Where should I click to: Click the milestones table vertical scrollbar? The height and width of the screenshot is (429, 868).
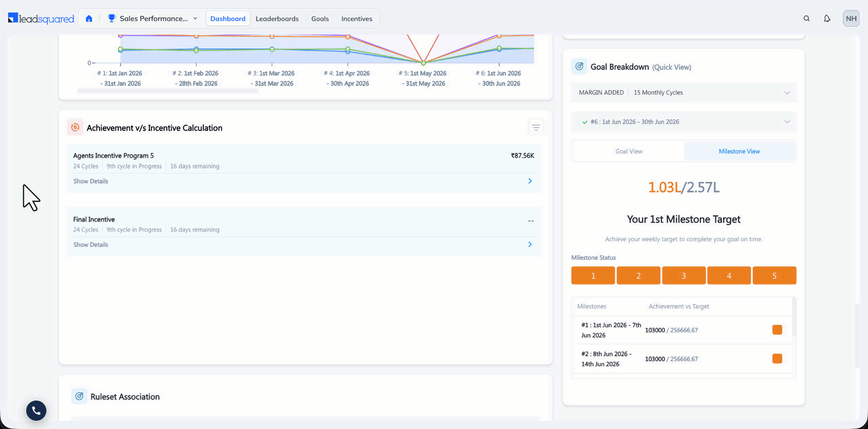pyautogui.click(x=794, y=317)
